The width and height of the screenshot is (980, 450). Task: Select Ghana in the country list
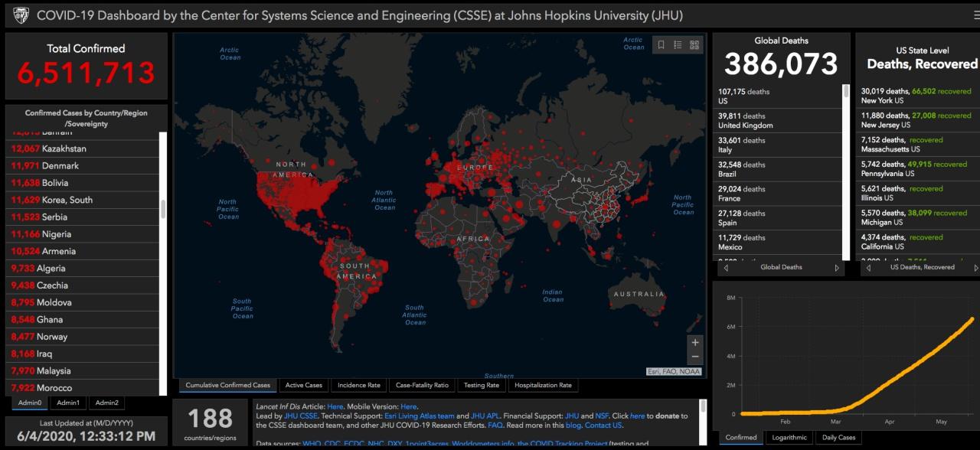82,320
